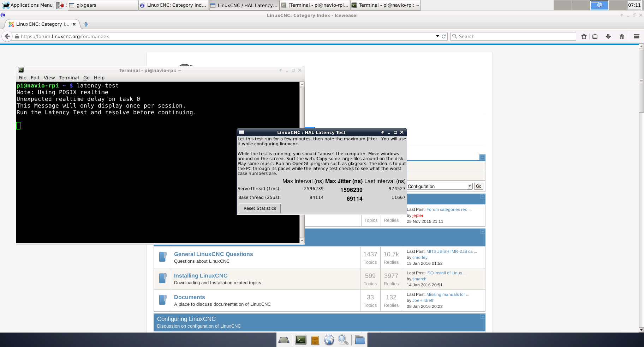The width and height of the screenshot is (644, 347).
Task: Click Terminal window title bar icon
Action: click(21, 70)
